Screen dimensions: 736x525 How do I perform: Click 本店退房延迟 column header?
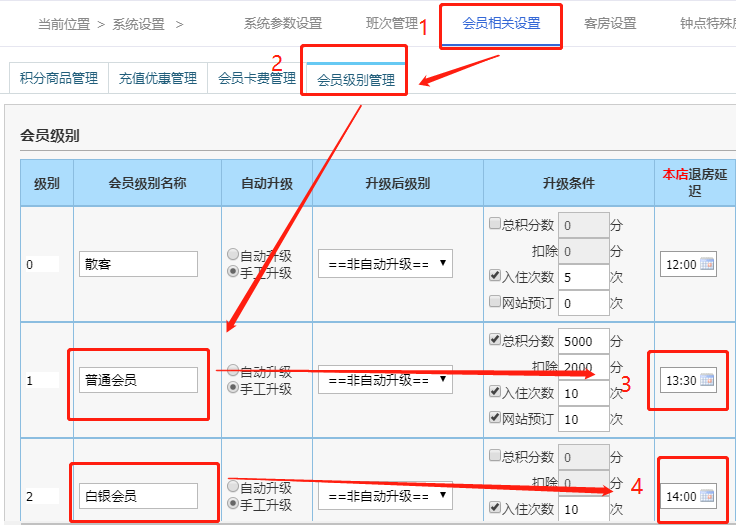coord(695,183)
